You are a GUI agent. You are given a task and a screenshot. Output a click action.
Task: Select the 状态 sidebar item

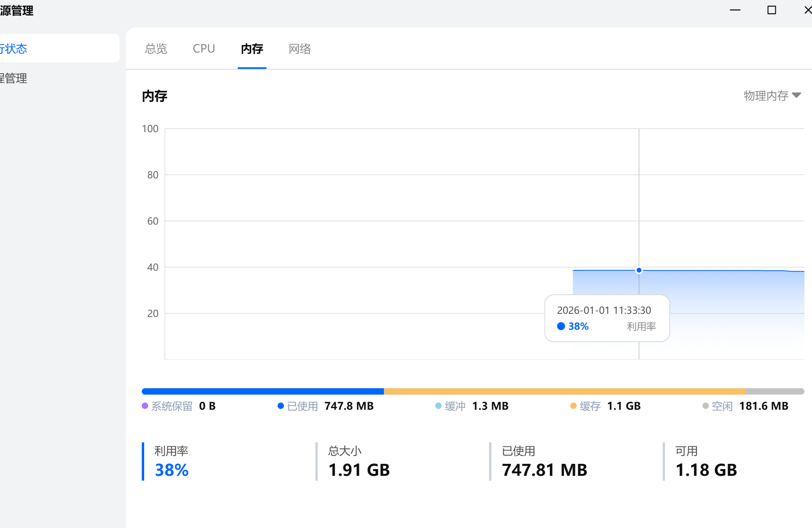tap(14, 49)
